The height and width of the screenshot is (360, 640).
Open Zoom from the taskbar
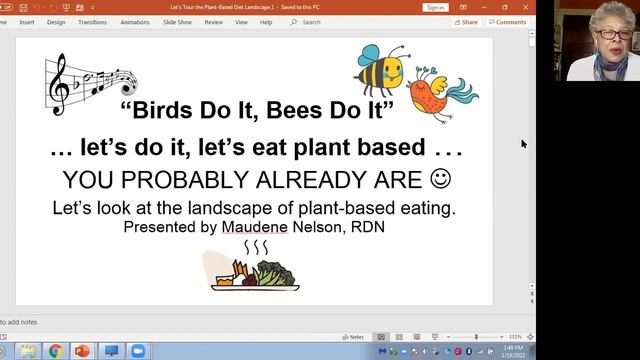click(138, 351)
